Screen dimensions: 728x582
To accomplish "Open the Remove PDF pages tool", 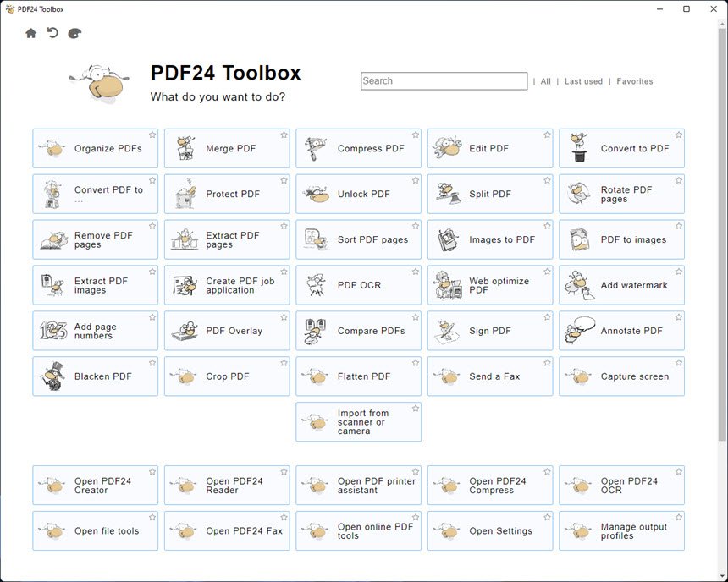I will pyautogui.click(x=95, y=239).
